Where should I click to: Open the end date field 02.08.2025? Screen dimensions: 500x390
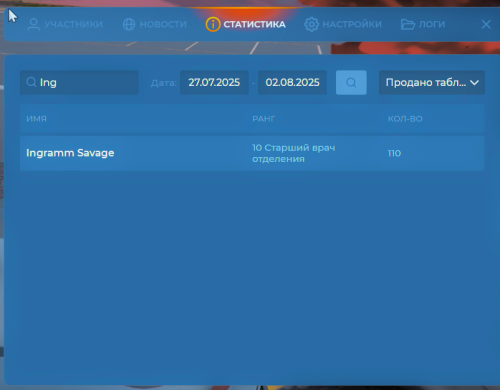[x=292, y=82]
